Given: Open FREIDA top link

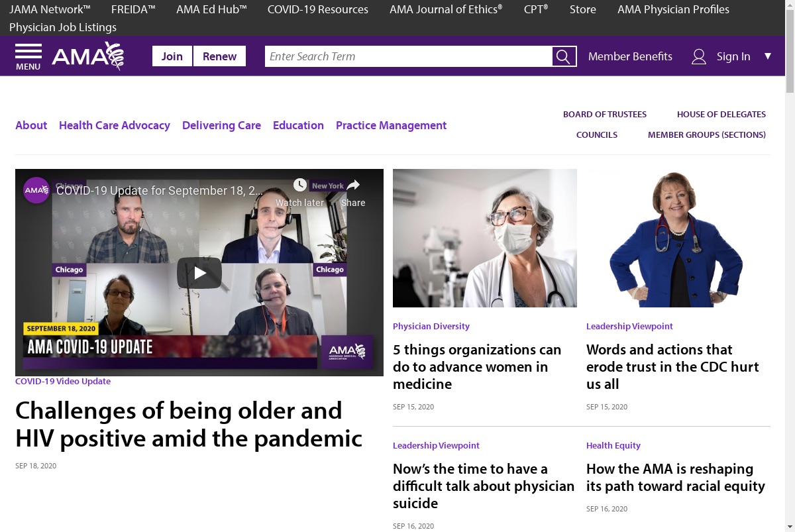Looking at the screenshot, I should click(133, 9).
